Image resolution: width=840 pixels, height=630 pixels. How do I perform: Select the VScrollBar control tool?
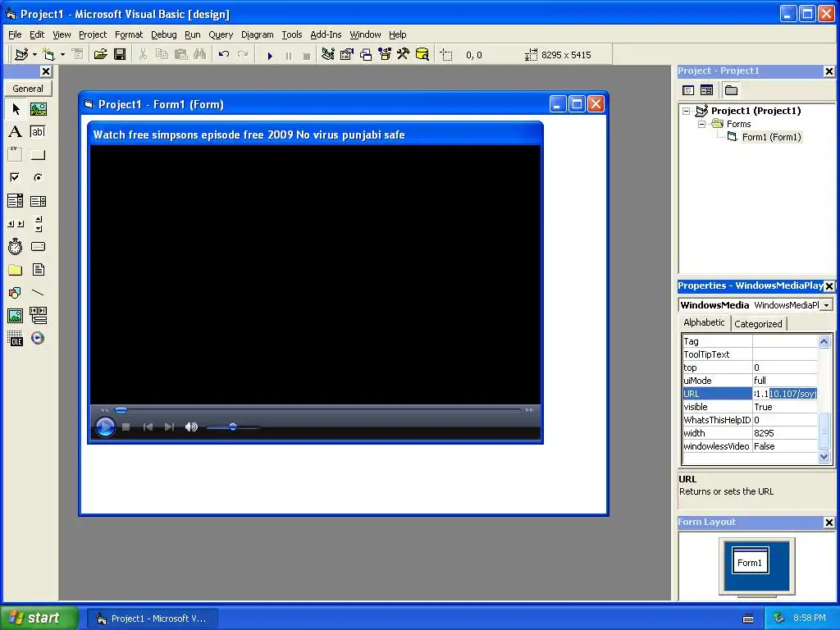pos(38,224)
